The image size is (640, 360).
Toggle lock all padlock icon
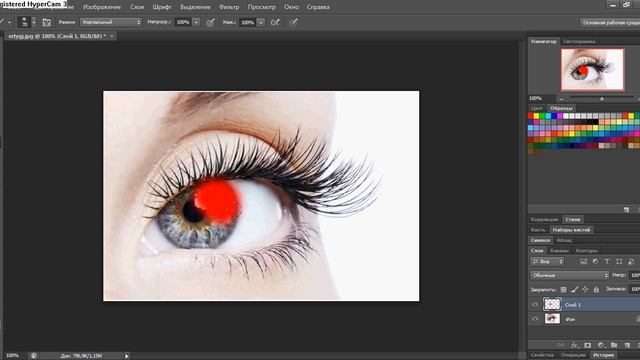pyautogui.click(x=596, y=289)
